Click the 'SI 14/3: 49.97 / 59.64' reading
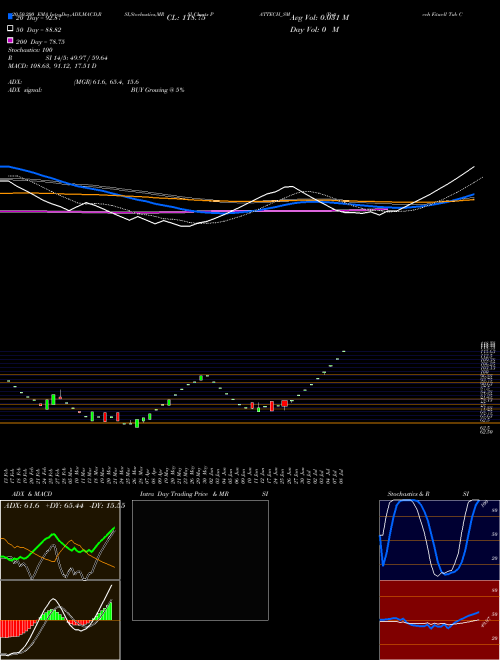The width and height of the screenshot is (500, 660). [x=77, y=58]
